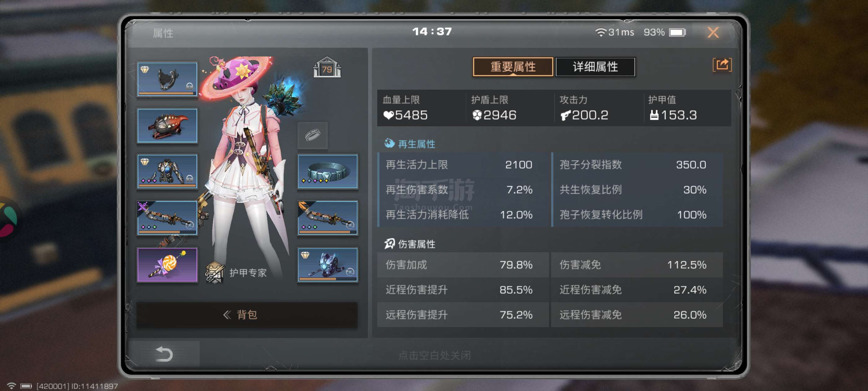Open the robot drone equipment slot
The height and width of the screenshot is (391, 868).
tap(328, 265)
